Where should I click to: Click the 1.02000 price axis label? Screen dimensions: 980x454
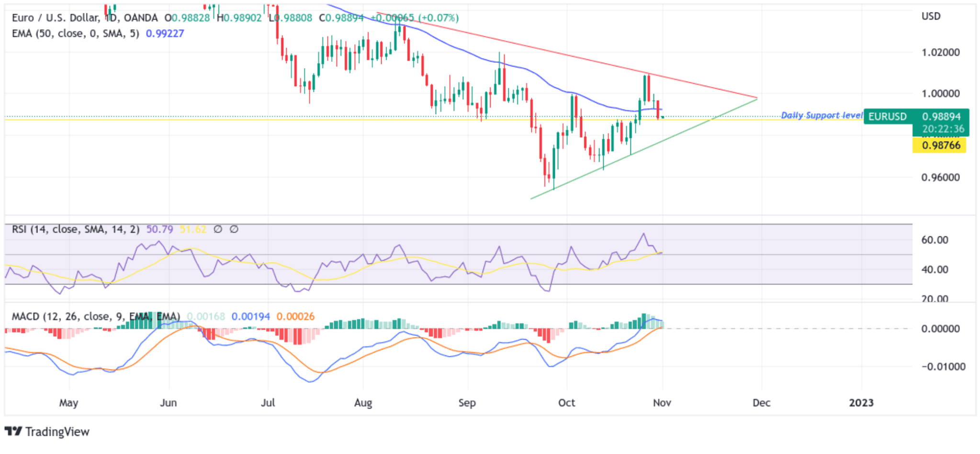click(941, 53)
